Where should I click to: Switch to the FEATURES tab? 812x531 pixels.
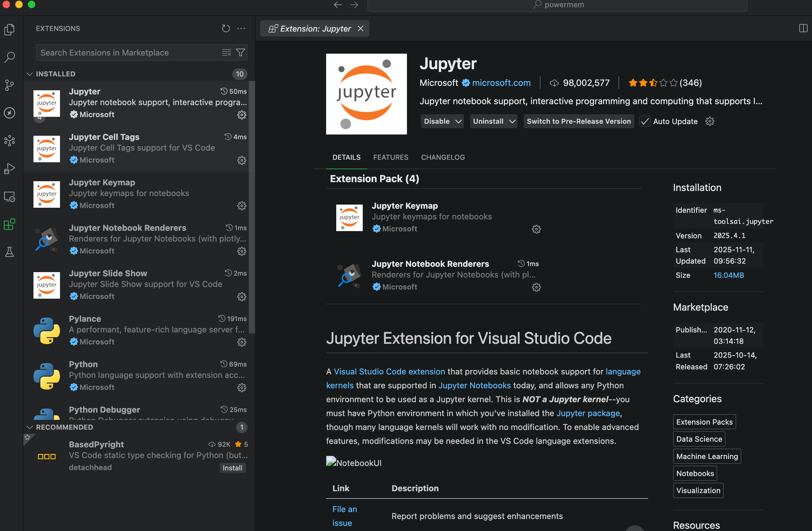(390, 157)
